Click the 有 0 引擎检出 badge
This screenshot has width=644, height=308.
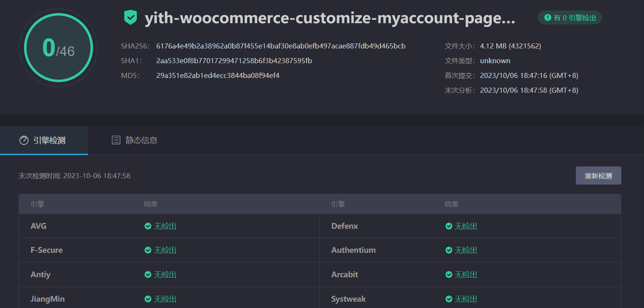[570, 18]
